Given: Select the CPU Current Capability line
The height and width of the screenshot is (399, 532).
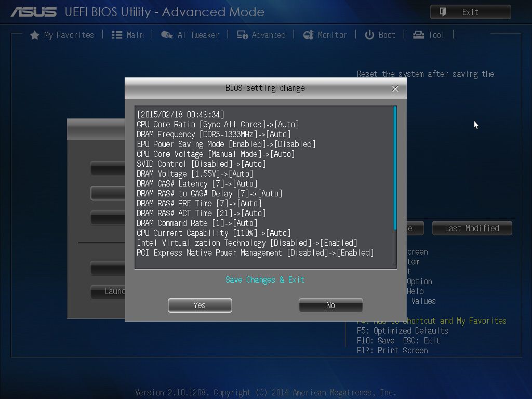Looking at the screenshot, I should click(x=214, y=232).
